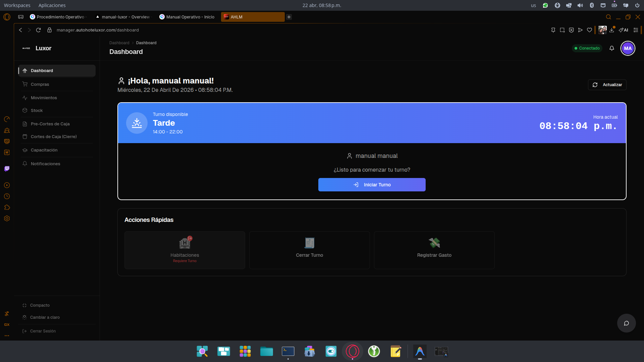Viewport: 644px width, 362px height.
Task: Open the Aplicaciones menu in top panel
Action: pos(52,5)
